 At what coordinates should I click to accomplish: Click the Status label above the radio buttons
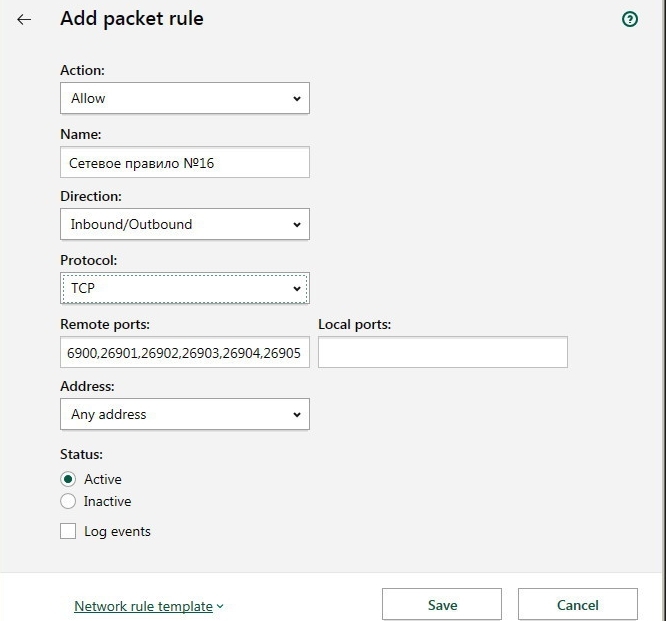point(81,454)
